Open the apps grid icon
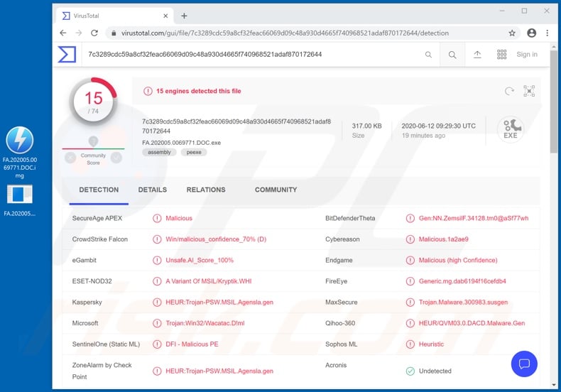Screen dimensions: 561x392 point(501,55)
